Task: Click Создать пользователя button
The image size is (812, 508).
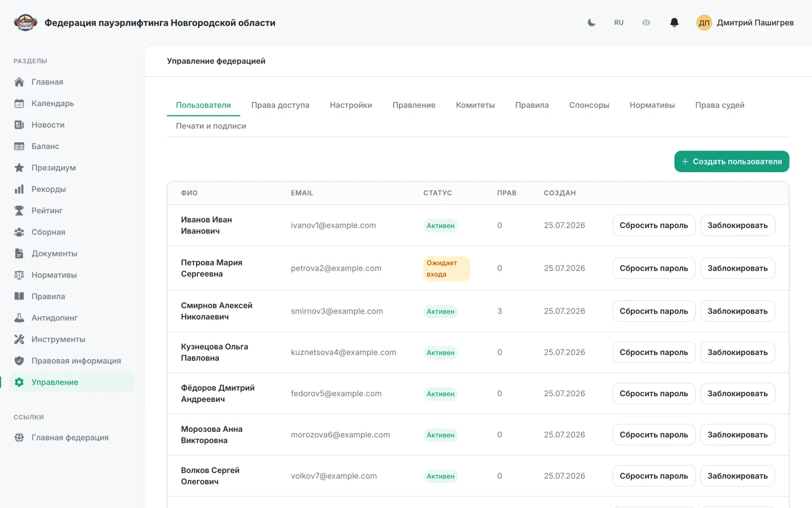Action: (731, 162)
